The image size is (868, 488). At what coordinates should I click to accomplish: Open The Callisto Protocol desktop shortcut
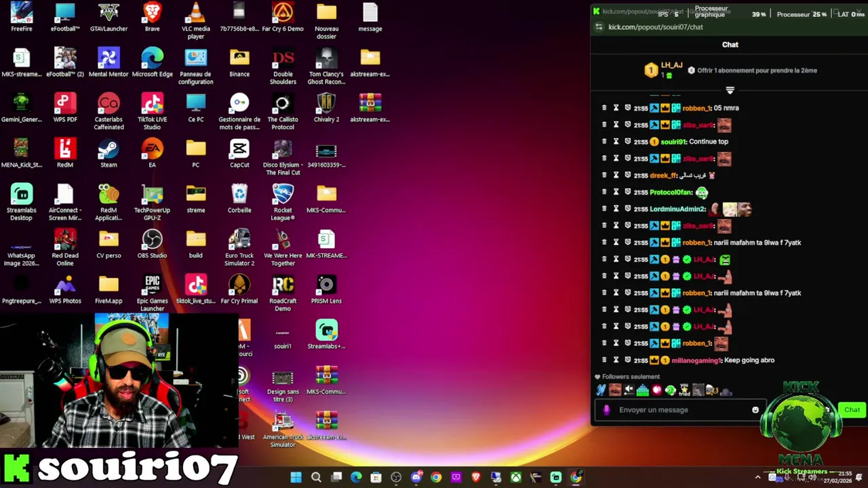(283, 111)
